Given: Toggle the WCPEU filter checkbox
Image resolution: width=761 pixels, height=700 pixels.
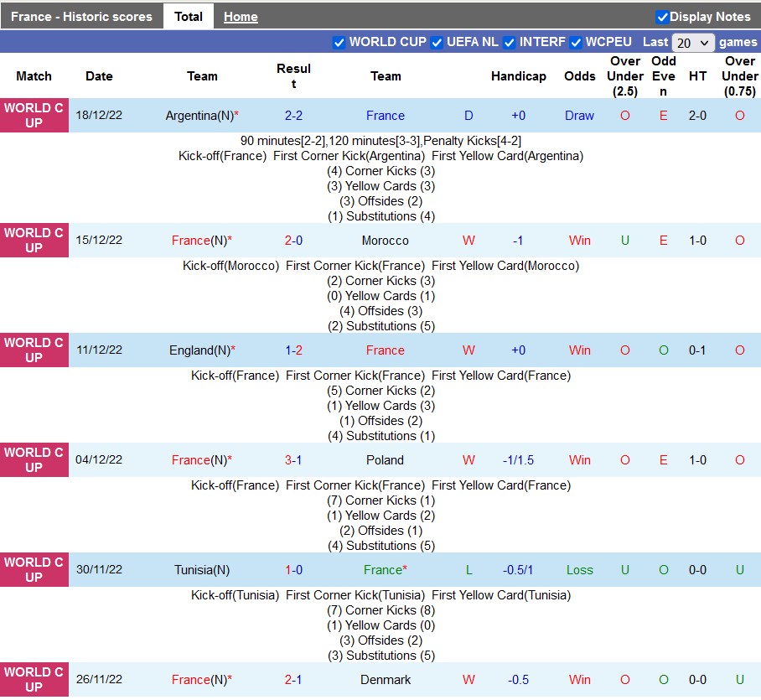Looking at the screenshot, I should [x=576, y=43].
